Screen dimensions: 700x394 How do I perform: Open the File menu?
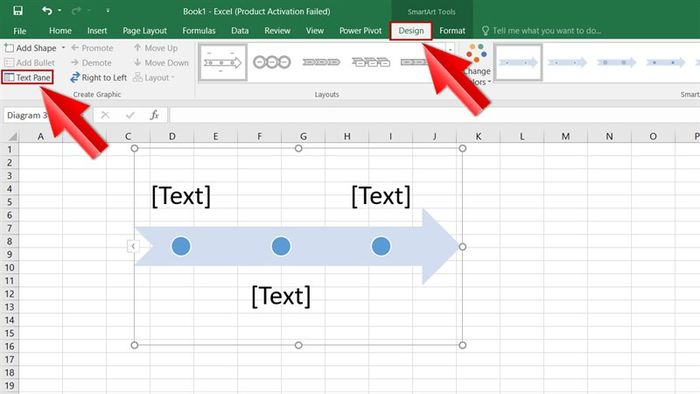(20, 31)
